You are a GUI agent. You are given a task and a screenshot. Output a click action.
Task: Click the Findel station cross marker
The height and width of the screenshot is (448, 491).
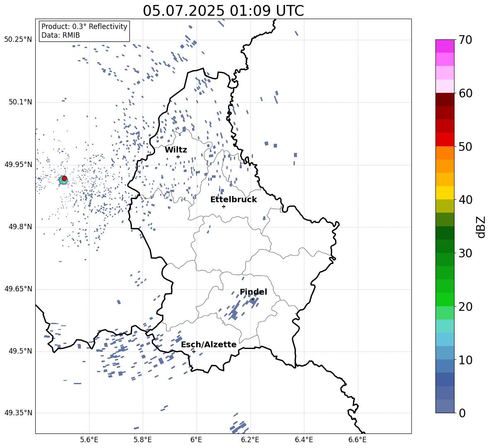253,299
